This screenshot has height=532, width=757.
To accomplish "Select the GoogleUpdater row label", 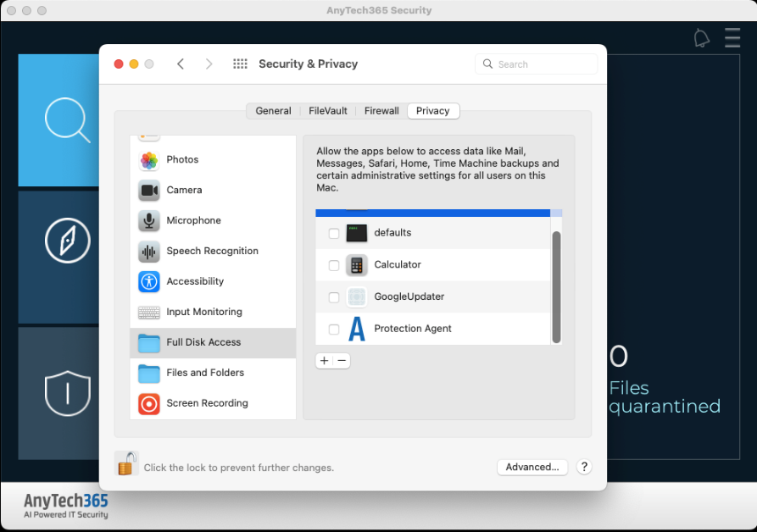I will pos(409,296).
